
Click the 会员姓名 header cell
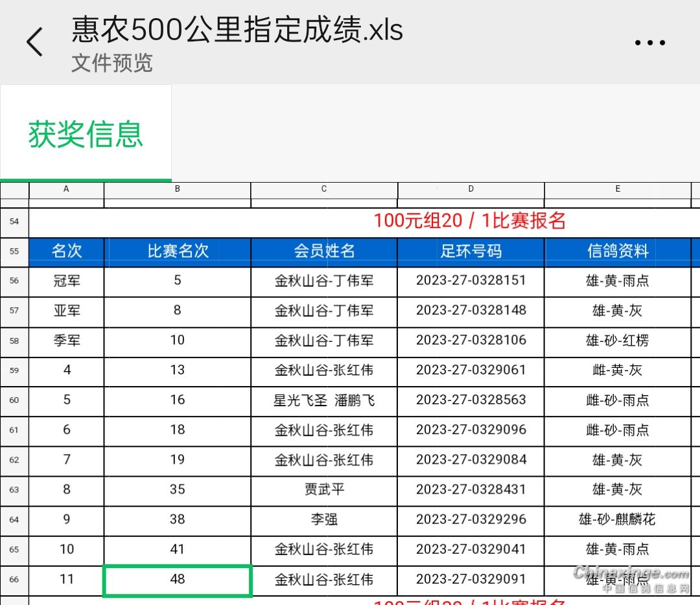click(x=324, y=251)
